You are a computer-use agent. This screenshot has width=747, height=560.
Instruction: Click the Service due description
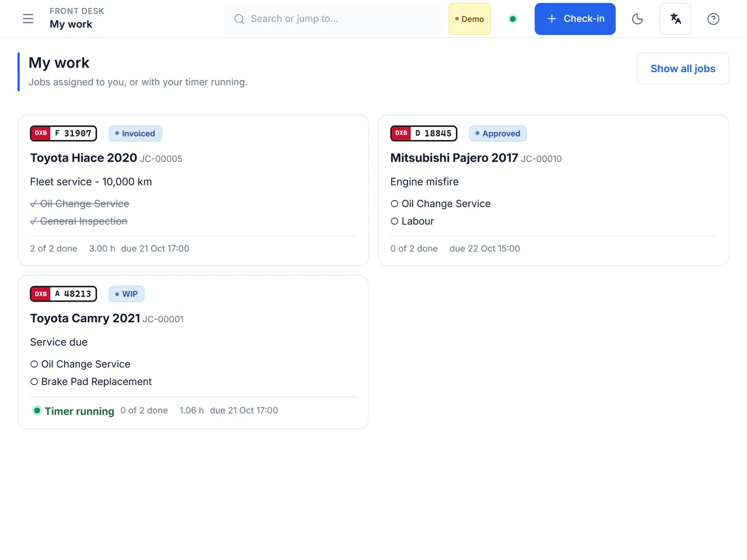tap(59, 342)
